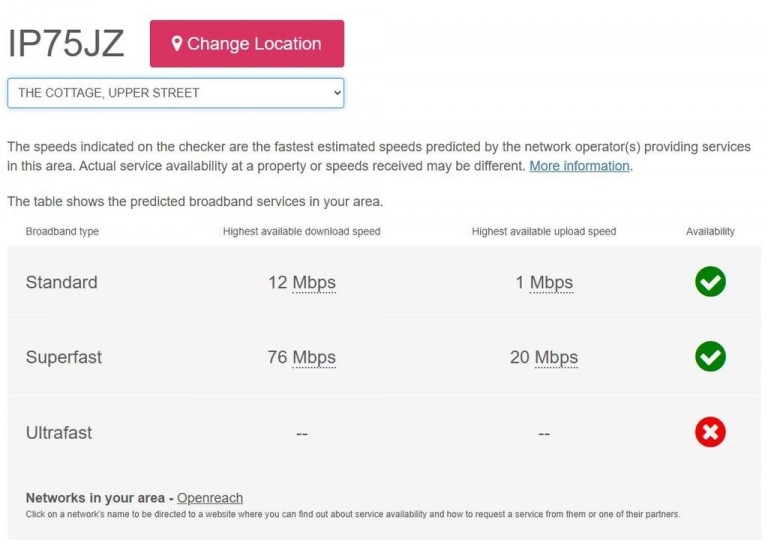The width and height of the screenshot is (768, 544).
Task: Click Mbps in Standard 1 Mbps upload
Action: coord(552,283)
